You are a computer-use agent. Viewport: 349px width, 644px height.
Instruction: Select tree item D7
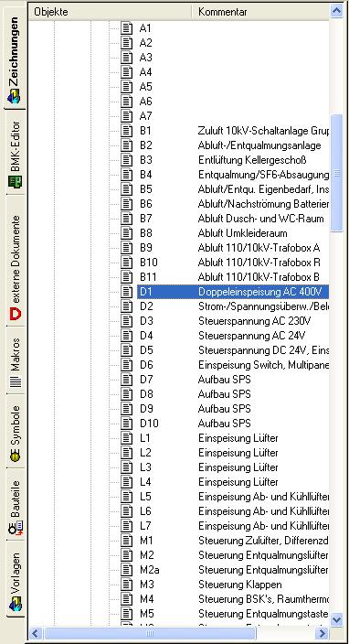tap(145, 380)
